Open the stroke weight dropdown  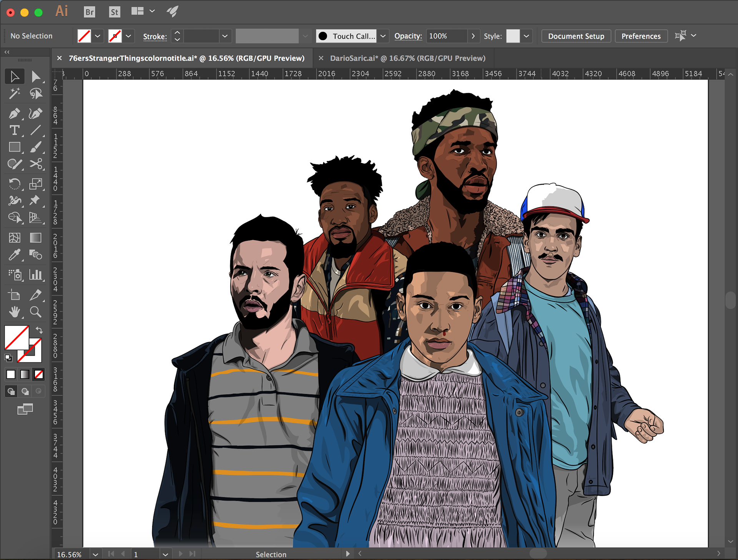pyautogui.click(x=225, y=36)
